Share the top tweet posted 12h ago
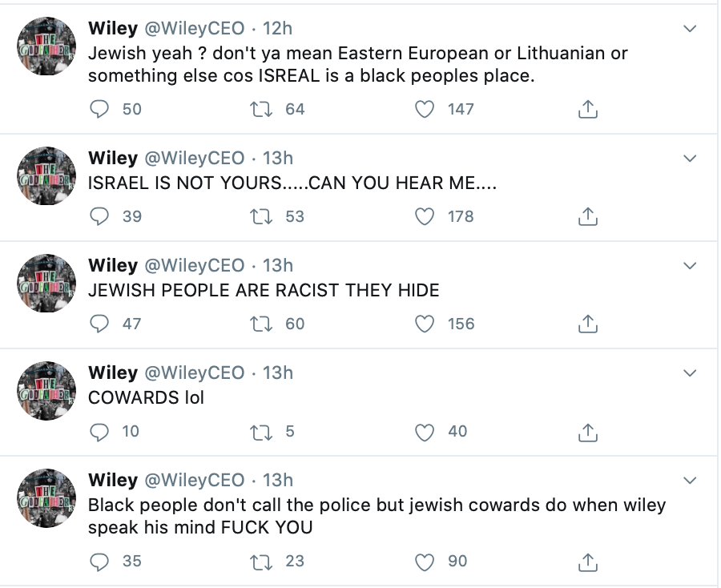The image size is (721, 588). coord(588,110)
